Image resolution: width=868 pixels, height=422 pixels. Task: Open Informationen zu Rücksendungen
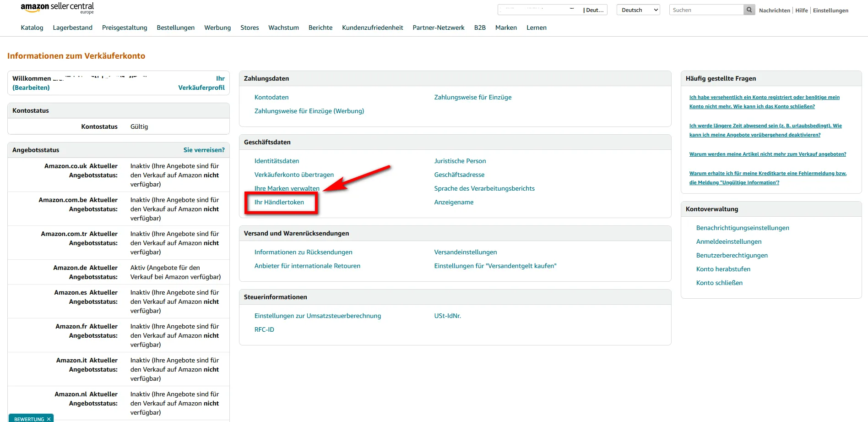pos(304,252)
